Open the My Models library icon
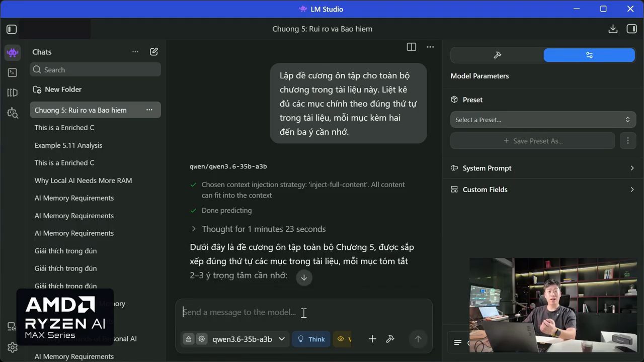The height and width of the screenshot is (362, 644). point(13,93)
